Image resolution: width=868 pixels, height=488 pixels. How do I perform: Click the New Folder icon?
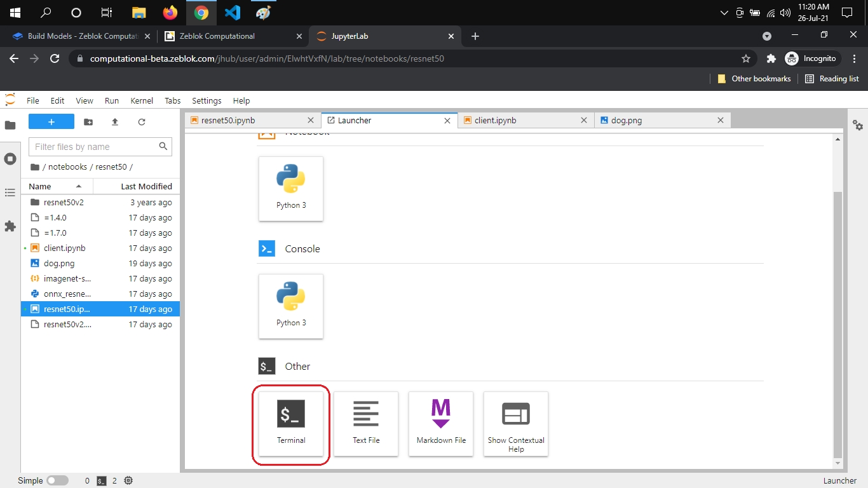point(88,122)
